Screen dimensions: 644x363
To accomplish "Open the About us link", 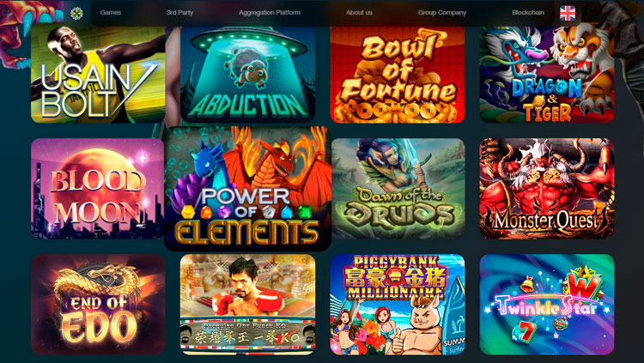I will pos(359,13).
